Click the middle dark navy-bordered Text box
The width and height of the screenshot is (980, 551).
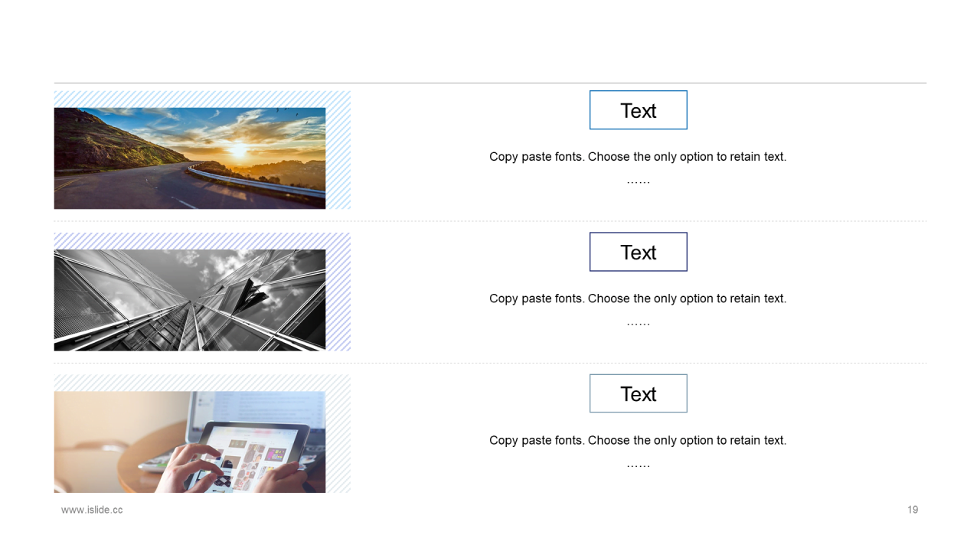click(638, 252)
